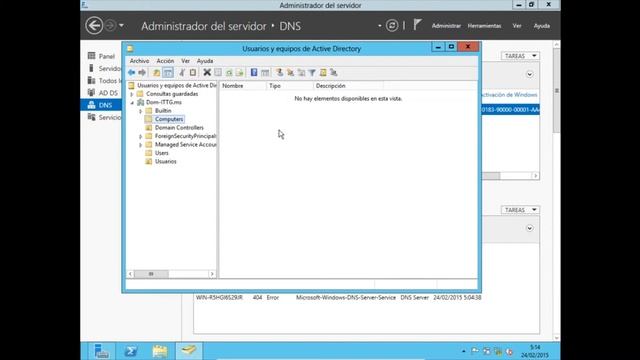Open the Archivo menu

[139, 61]
